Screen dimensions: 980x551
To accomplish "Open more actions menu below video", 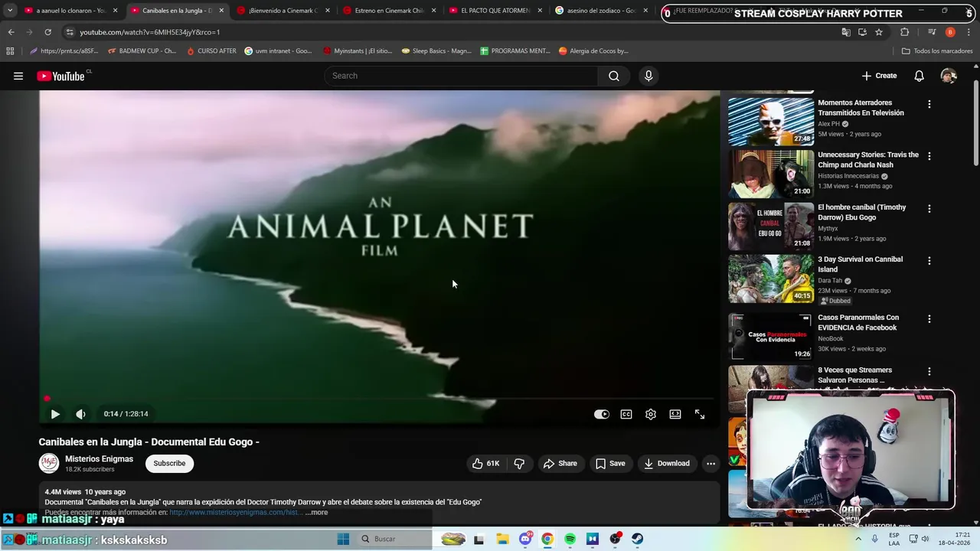I will point(710,463).
